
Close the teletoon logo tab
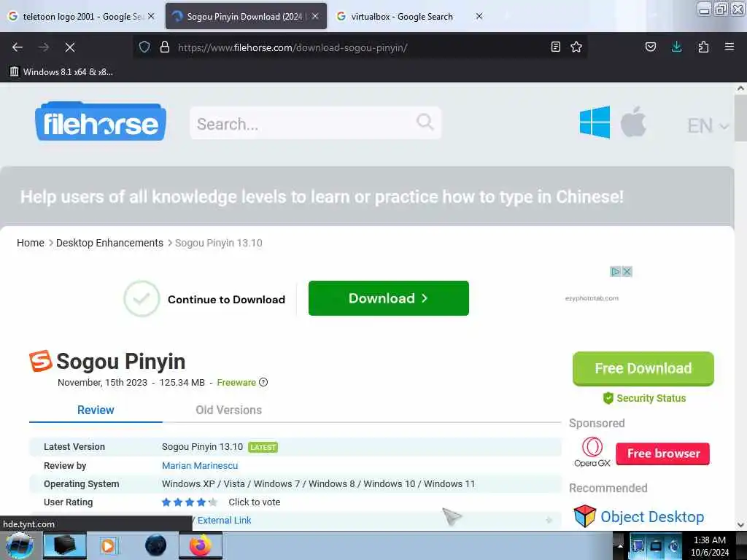[151, 16]
